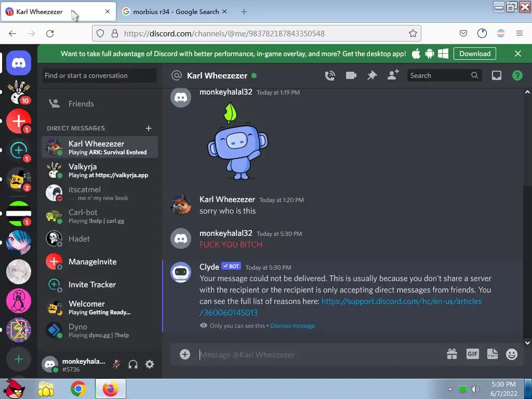
Task: Open the emoji picker
Action: pyautogui.click(x=511, y=354)
